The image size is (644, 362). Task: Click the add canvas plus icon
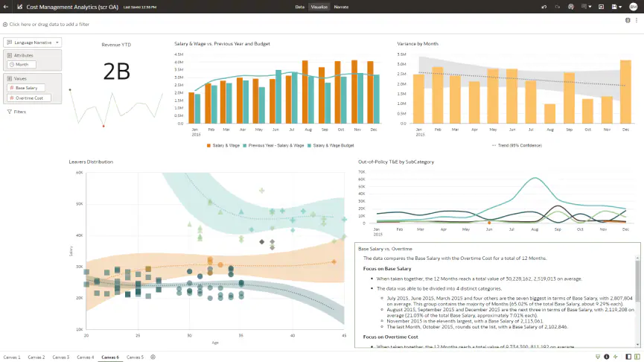tap(153, 358)
